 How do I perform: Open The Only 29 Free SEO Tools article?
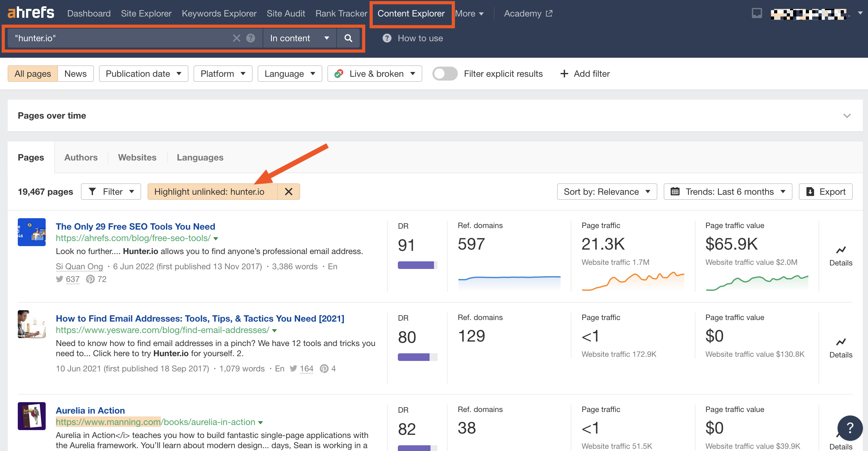pos(135,226)
